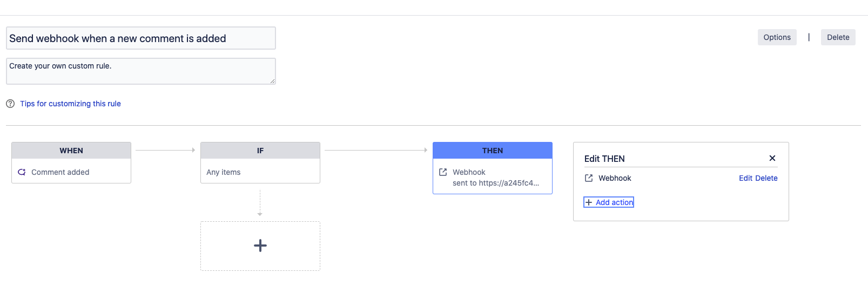Click the rule description text area
Image resolution: width=868 pixels, height=293 pixels.
140,71
